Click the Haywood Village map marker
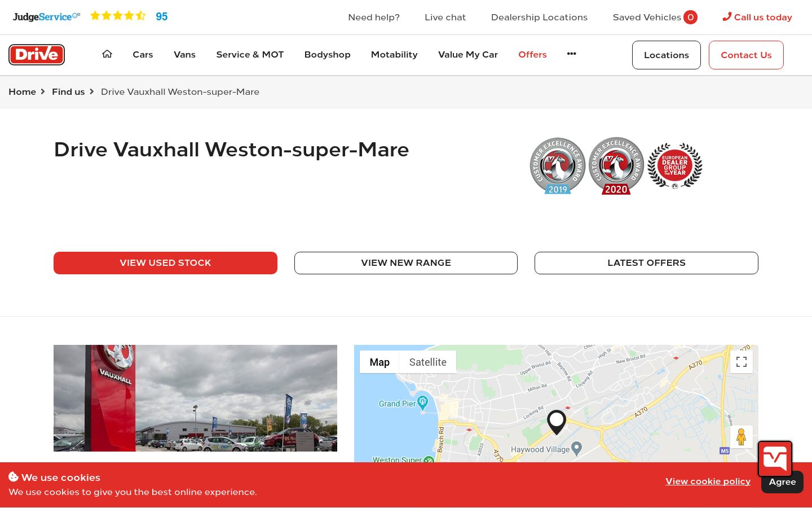 (x=576, y=449)
